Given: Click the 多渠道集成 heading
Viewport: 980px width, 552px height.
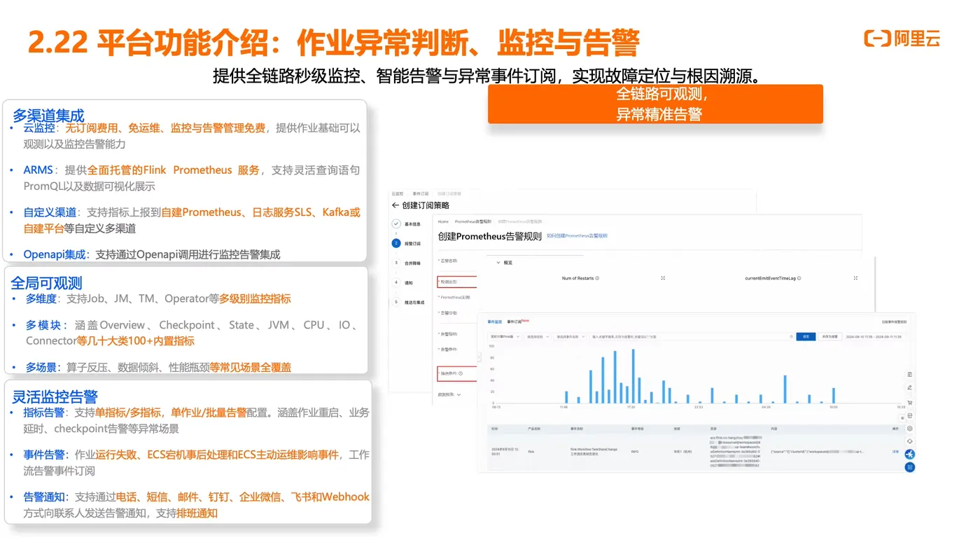Looking at the screenshot, I should pyautogui.click(x=48, y=115).
